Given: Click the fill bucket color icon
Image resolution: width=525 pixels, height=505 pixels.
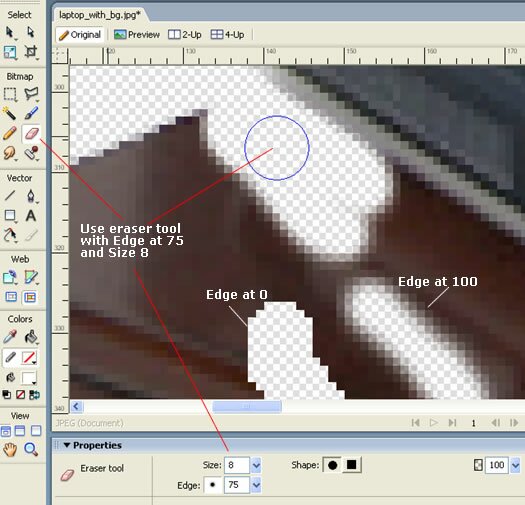Looking at the screenshot, I should coord(10,378).
